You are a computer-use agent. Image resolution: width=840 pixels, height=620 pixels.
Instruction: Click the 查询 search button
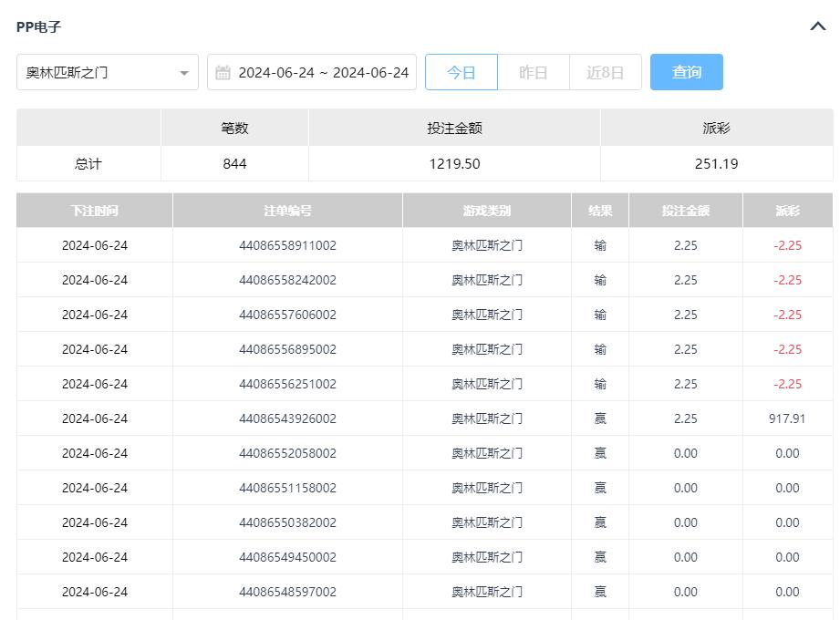pos(686,72)
